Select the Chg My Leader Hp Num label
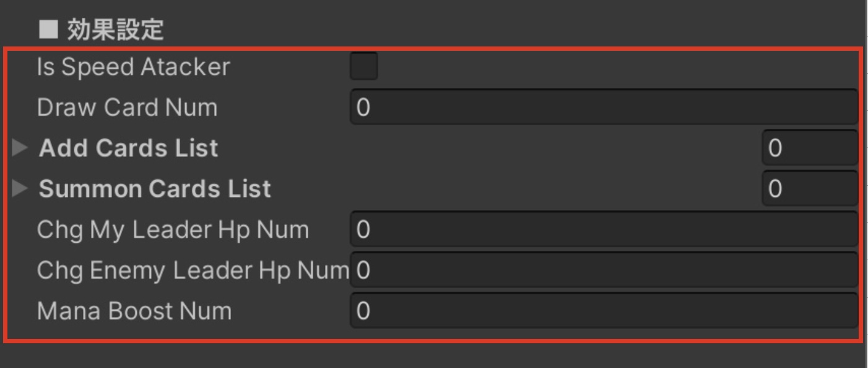Screen dimensions: 868x368 (x=173, y=229)
